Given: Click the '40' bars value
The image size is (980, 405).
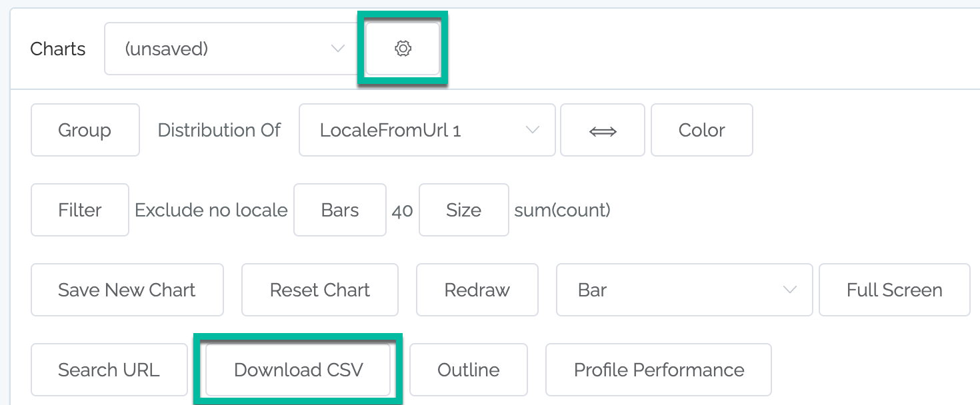Looking at the screenshot, I should point(403,210).
